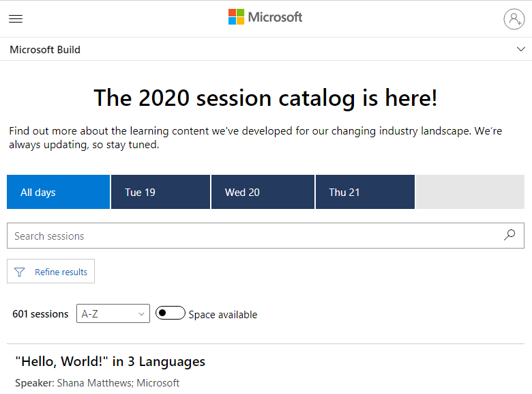The width and height of the screenshot is (532, 394).
Task: Expand the Microsoft Build menu chevron
Action: 521,49
